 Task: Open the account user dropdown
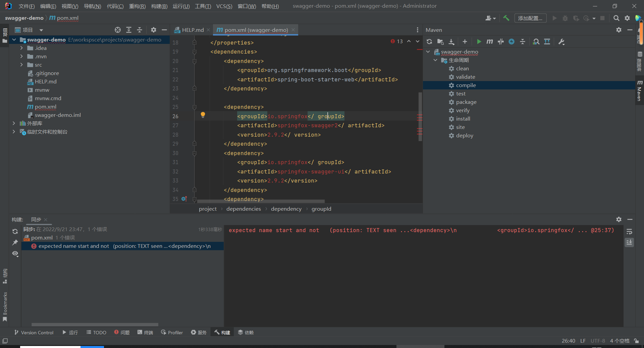coord(490,18)
